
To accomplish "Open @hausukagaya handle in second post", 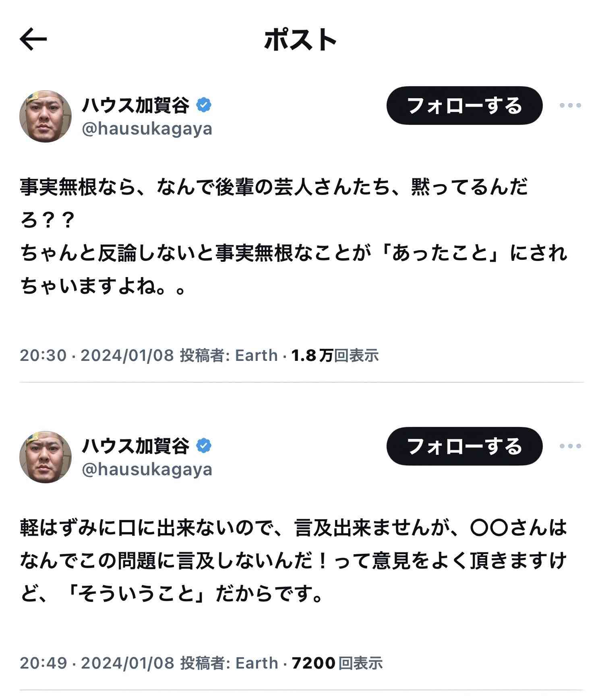I will click(x=147, y=470).
